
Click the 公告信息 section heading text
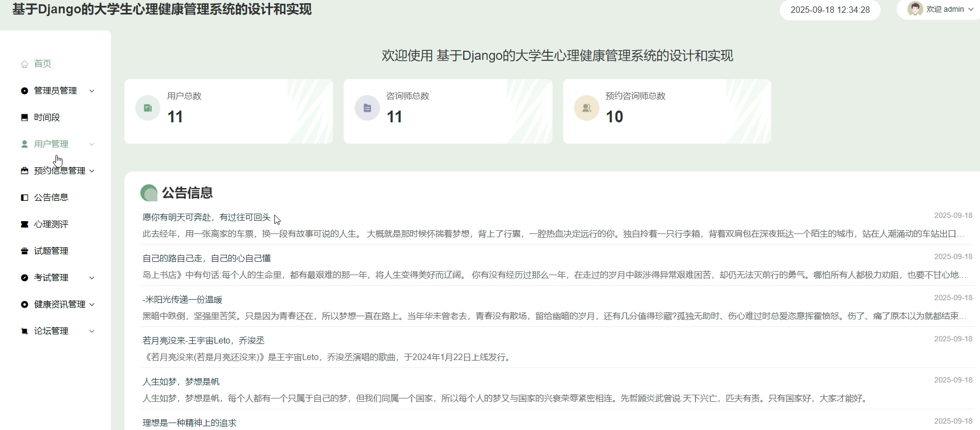click(187, 193)
